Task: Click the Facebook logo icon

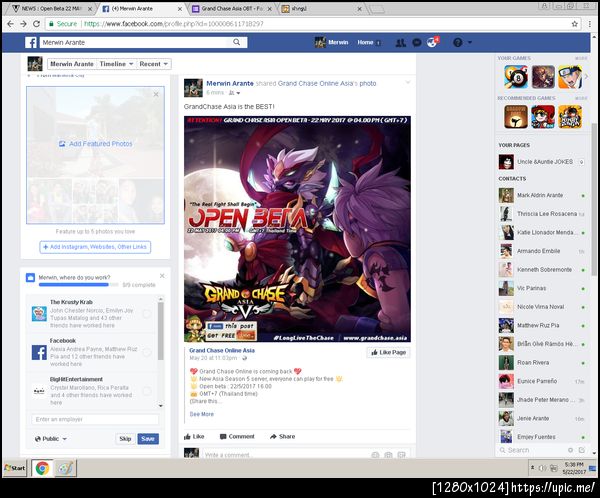Action: [x=31, y=42]
